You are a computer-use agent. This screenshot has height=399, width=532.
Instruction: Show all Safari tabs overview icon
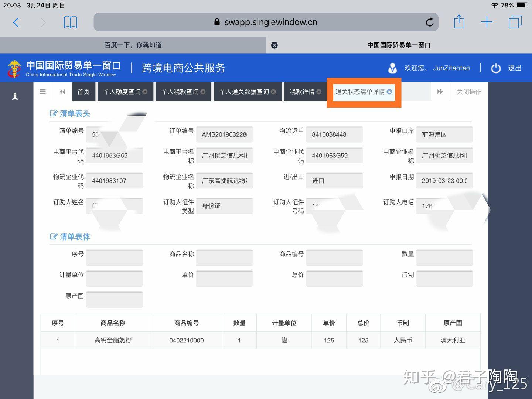coord(515,22)
